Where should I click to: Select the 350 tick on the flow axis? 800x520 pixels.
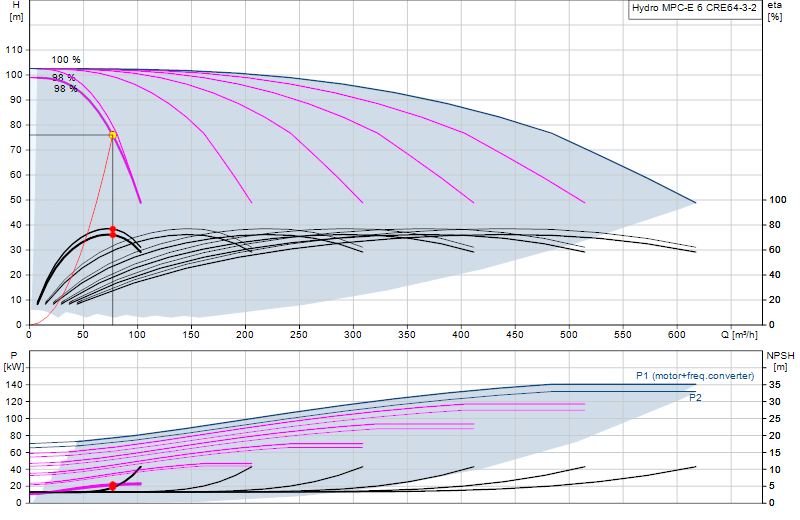tap(407, 335)
